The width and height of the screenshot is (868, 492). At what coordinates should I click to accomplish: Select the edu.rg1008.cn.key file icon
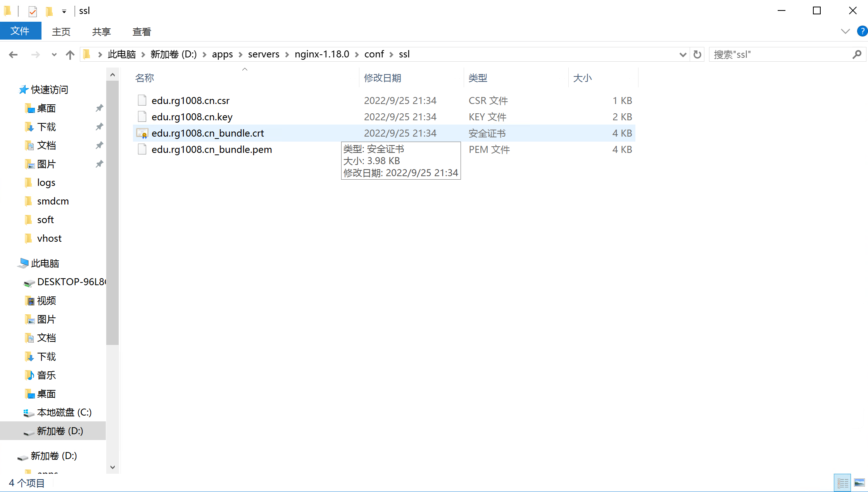(x=142, y=117)
